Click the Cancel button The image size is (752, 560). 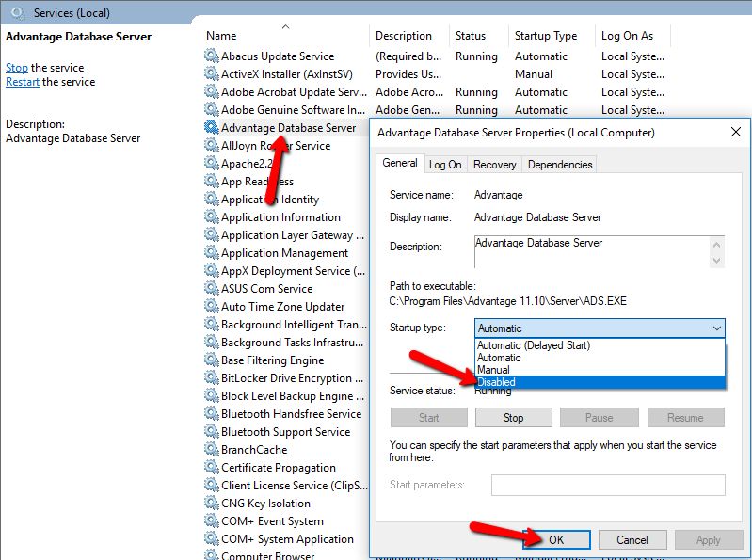click(x=632, y=540)
